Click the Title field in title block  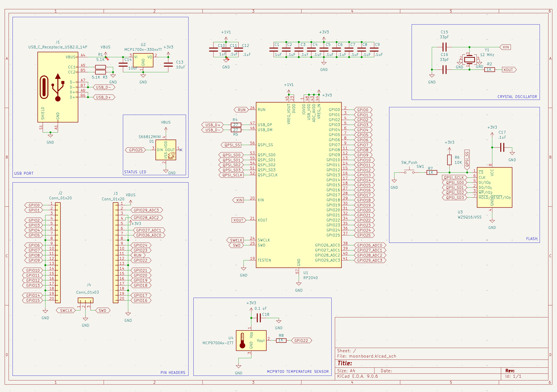coord(345,363)
